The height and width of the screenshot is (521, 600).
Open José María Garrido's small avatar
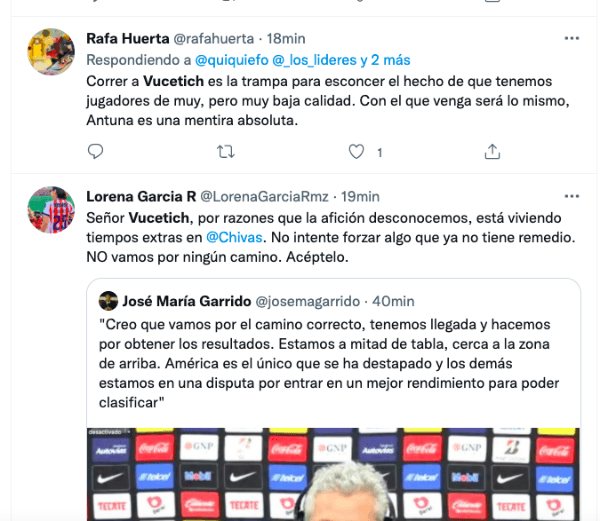point(108,301)
